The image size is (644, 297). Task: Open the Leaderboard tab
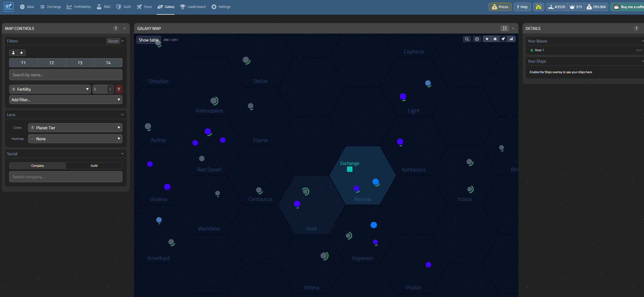(193, 7)
